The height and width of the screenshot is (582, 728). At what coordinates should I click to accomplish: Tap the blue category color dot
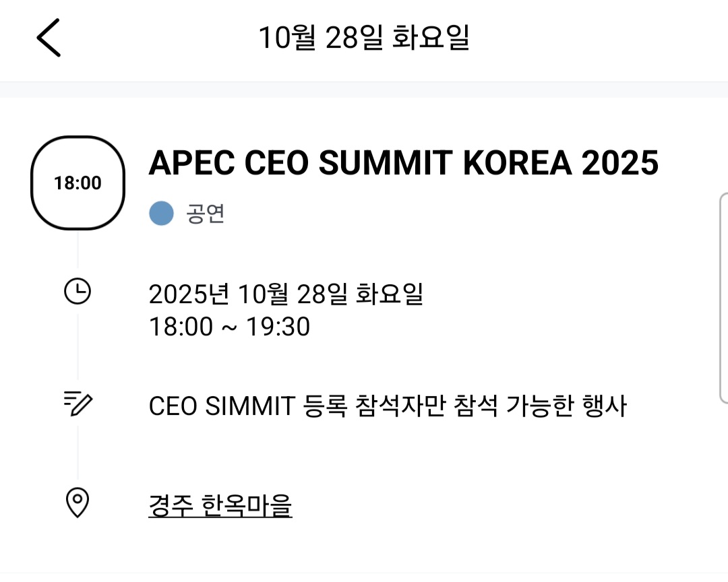(162, 214)
